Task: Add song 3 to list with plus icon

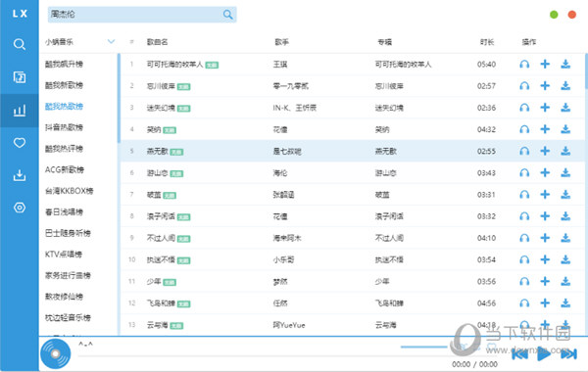Action: (x=545, y=108)
